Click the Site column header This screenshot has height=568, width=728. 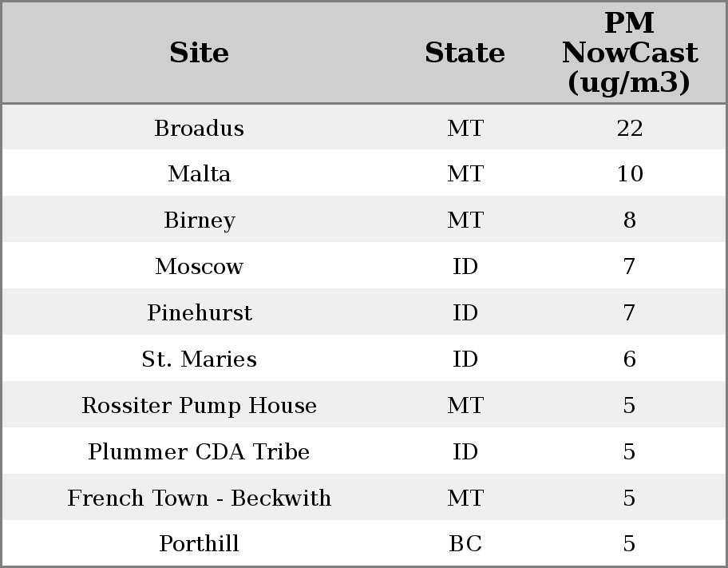click(x=199, y=54)
